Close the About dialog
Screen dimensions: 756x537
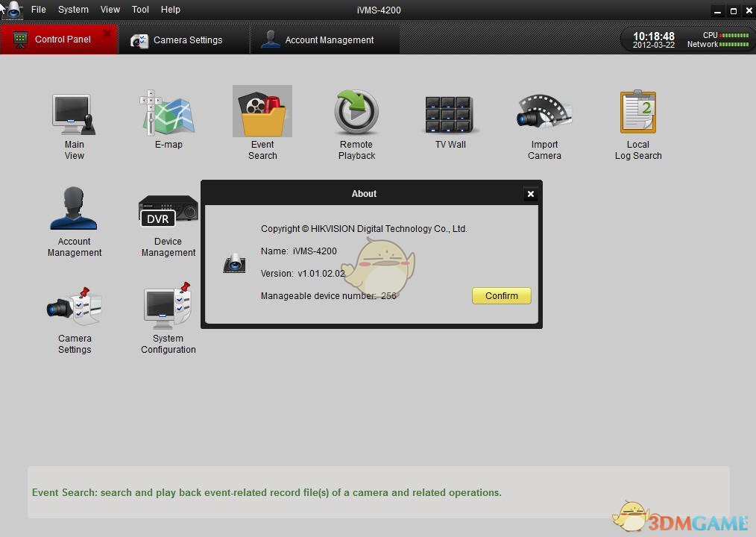point(530,193)
